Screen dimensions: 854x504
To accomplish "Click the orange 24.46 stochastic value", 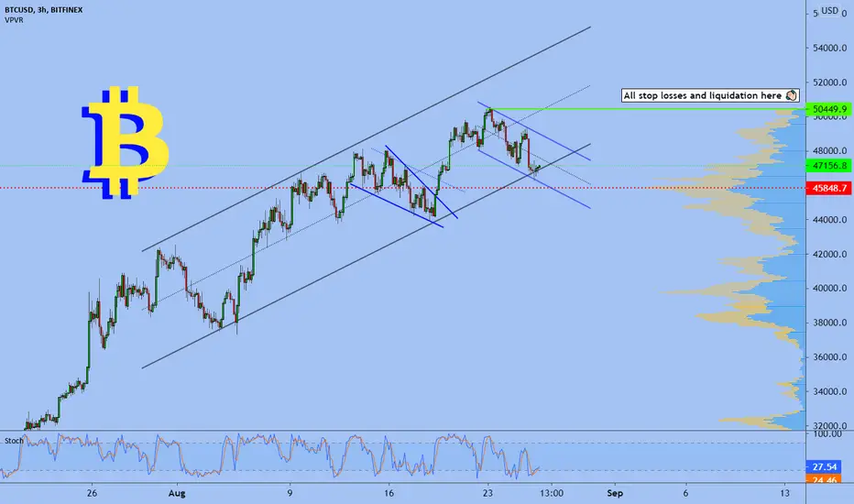I will [x=824, y=479].
